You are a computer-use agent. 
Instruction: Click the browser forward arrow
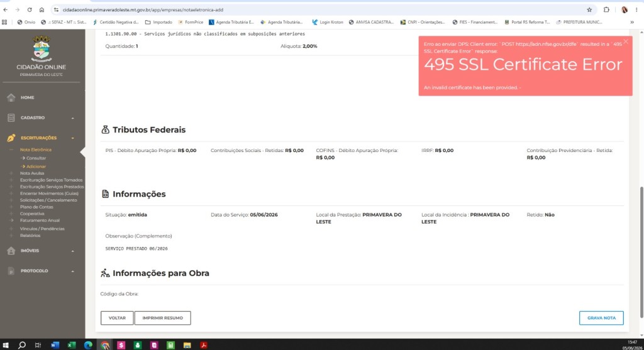pos(17,10)
